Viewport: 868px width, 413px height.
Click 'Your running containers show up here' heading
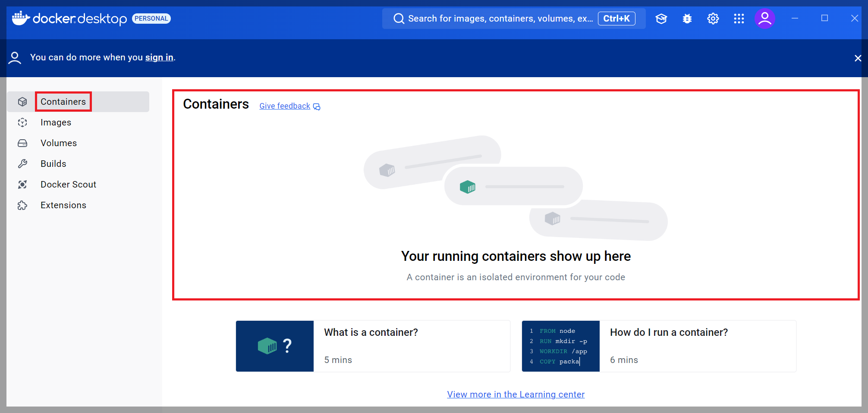(x=516, y=256)
